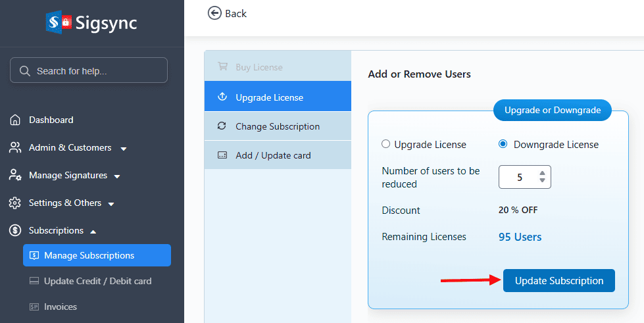The image size is (644, 323).
Task: Expand the Admin & Customers menu
Action: click(x=123, y=149)
